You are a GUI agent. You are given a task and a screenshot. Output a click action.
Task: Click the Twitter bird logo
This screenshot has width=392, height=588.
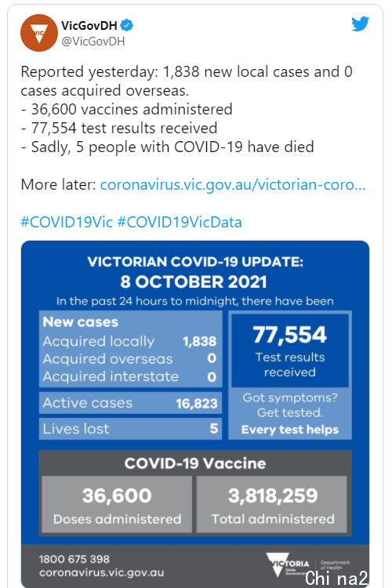(360, 24)
